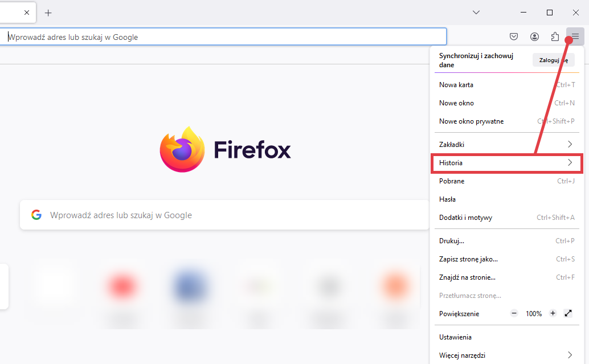589x364 pixels.
Task: Open the Firefox account avatar icon
Action: pyautogui.click(x=534, y=36)
